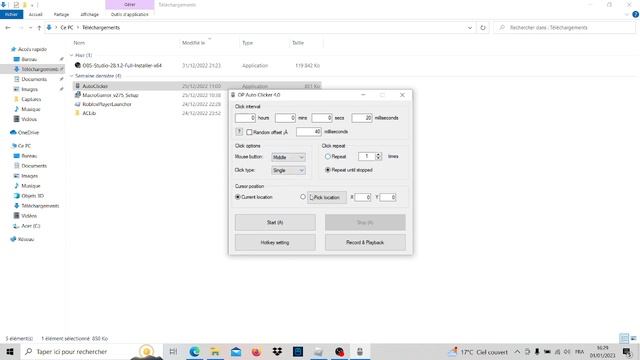The image size is (640, 360).
Task: Select the Repeat times radio button
Action: tap(328, 156)
